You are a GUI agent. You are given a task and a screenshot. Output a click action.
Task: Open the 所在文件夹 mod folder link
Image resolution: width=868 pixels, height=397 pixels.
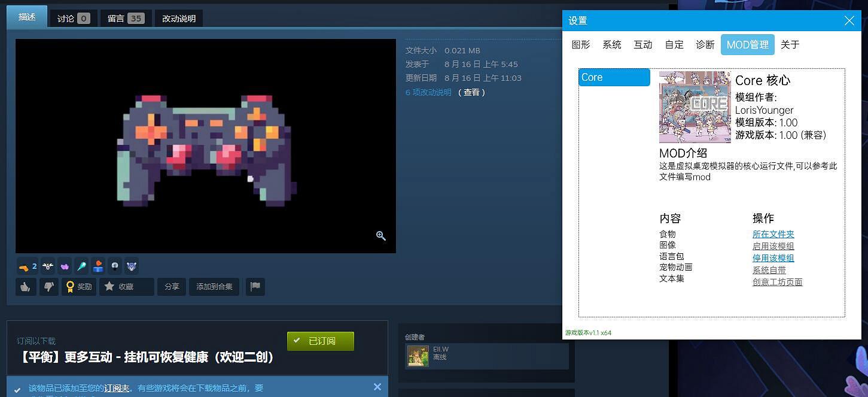[773, 234]
